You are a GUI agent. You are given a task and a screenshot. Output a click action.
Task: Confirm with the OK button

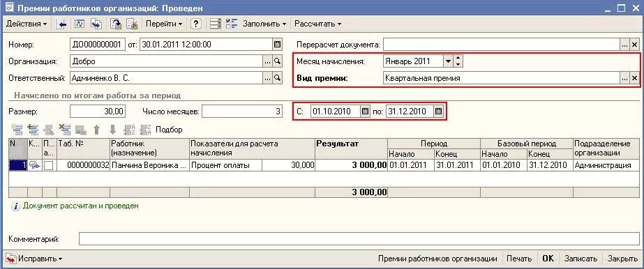click(x=548, y=259)
